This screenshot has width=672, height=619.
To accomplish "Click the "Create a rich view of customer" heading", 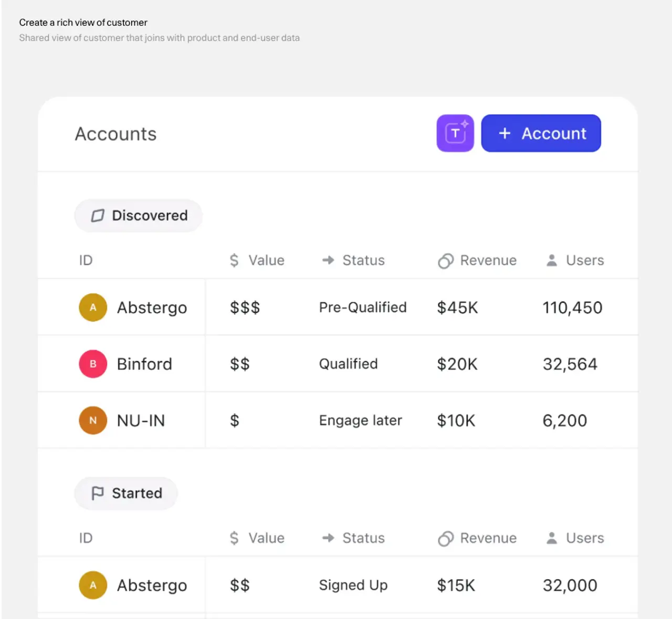I will click(x=83, y=23).
